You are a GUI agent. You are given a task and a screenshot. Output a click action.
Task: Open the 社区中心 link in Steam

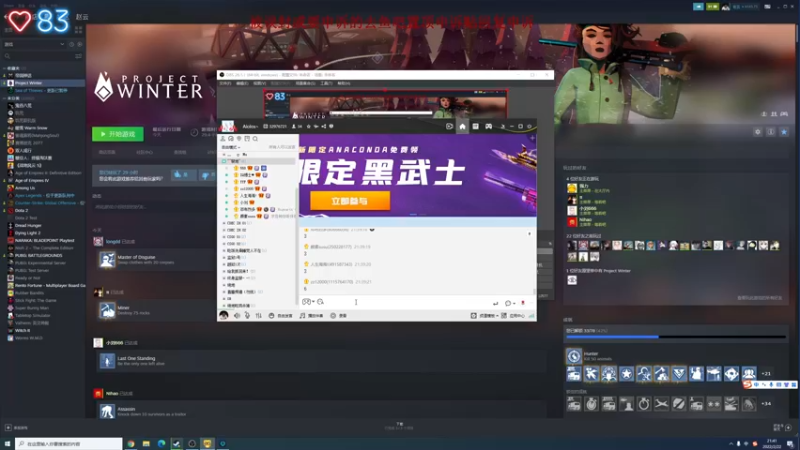[x=144, y=153]
